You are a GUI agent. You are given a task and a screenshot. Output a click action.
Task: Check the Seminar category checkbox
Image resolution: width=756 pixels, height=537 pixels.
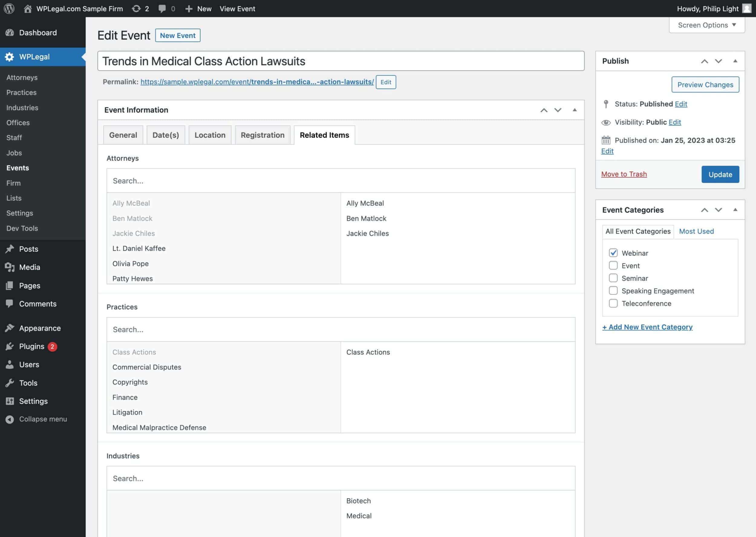click(x=613, y=278)
